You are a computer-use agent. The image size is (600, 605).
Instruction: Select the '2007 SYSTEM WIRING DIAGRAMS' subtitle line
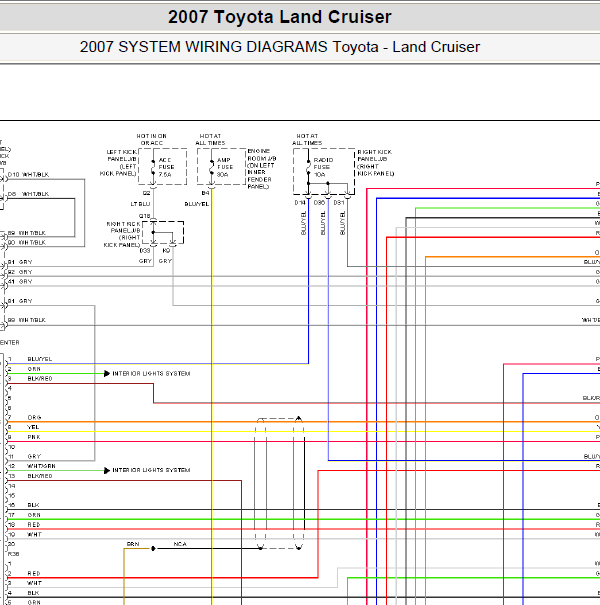[280, 47]
